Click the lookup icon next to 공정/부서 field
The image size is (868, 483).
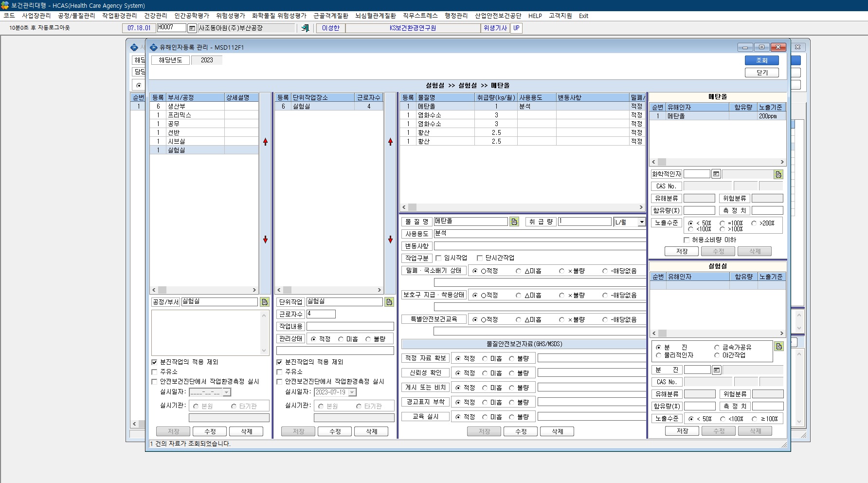[x=265, y=302]
